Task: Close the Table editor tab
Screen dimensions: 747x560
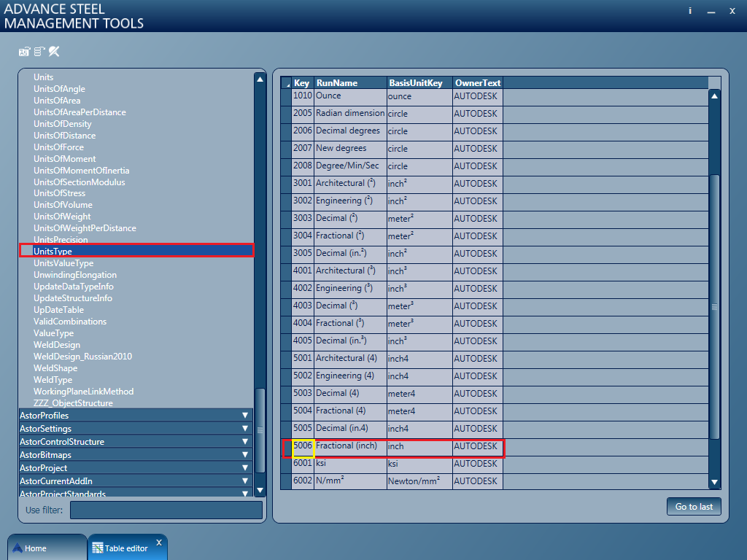Action: [x=159, y=542]
